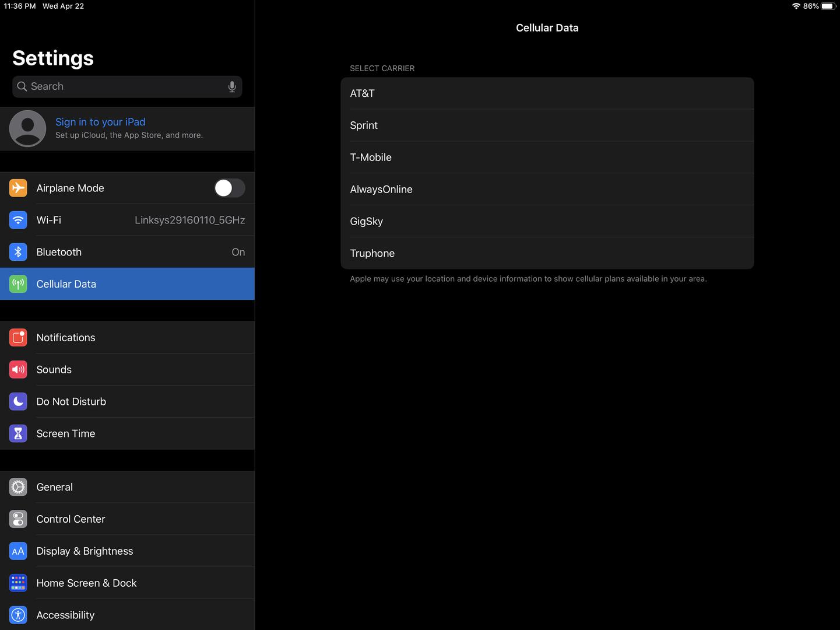The image size is (840, 630).
Task: Tap the General gear icon
Action: [18, 487]
